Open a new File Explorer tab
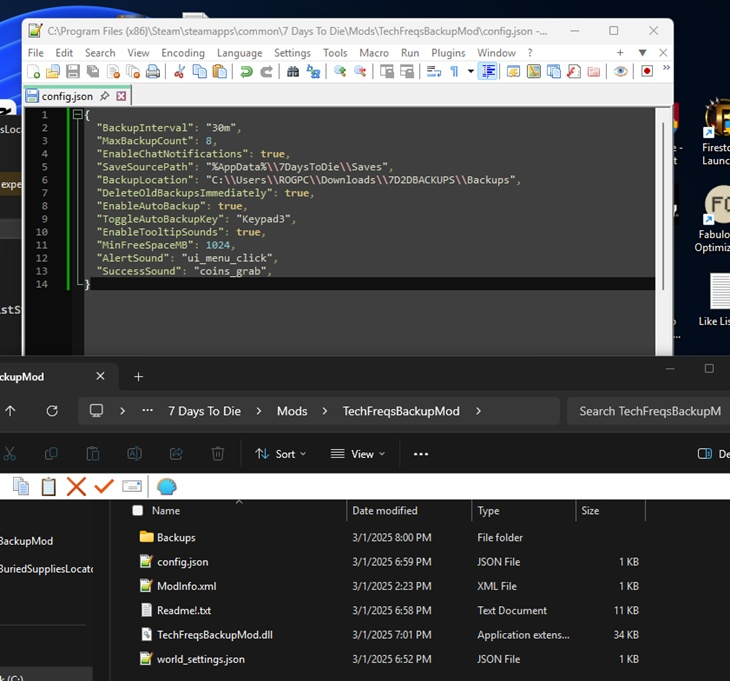Viewport: 730px width, 681px height. [x=138, y=377]
